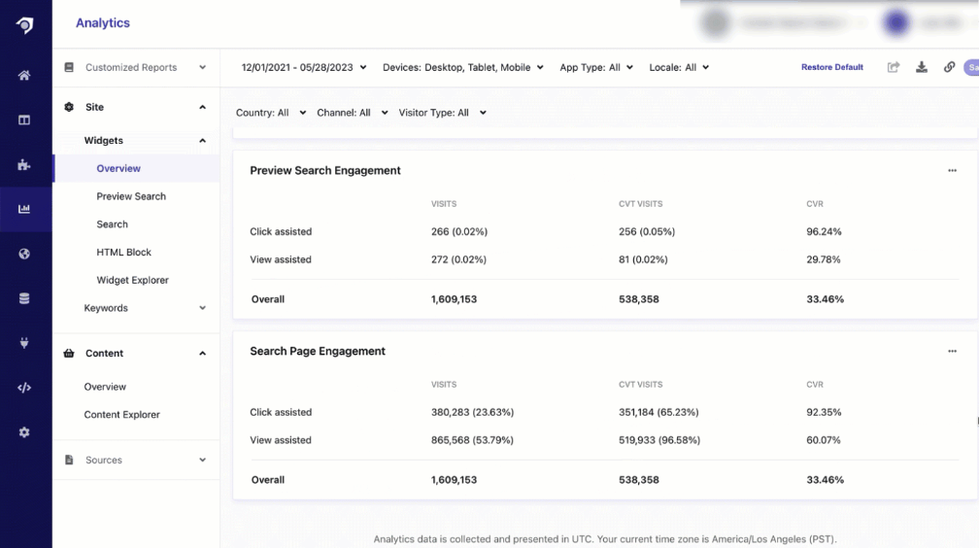Open the puzzle piece icon in the sidebar
Screen dimensions: 980x548
pyautogui.click(x=24, y=165)
